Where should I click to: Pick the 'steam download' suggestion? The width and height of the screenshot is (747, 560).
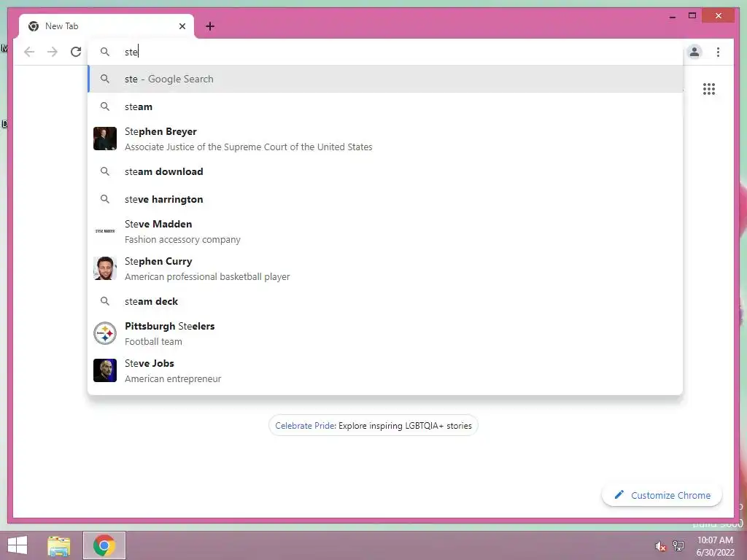pos(385,171)
